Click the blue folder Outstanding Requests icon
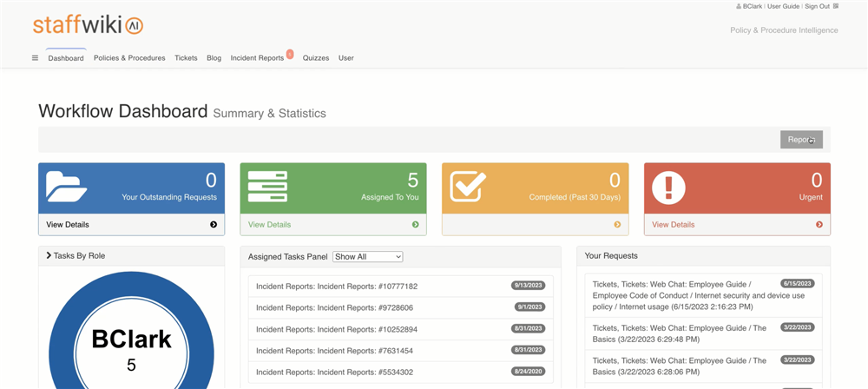868x389 pixels. click(x=66, y=187)
